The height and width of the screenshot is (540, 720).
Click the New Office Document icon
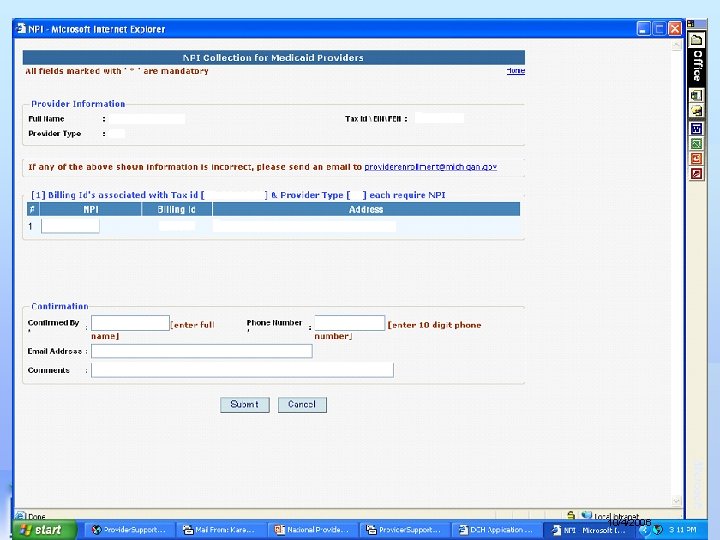pos(696,96)
